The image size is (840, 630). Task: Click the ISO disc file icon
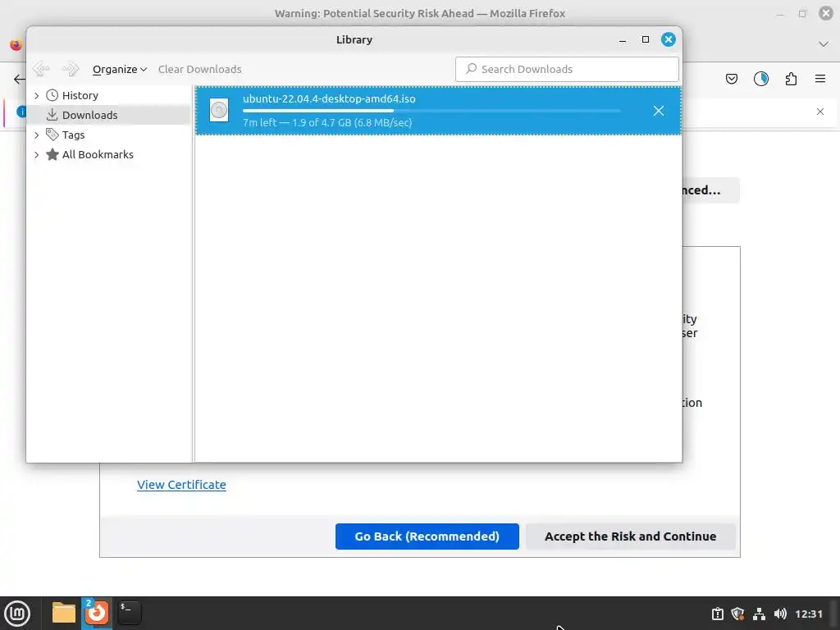[x=219, y=111]
